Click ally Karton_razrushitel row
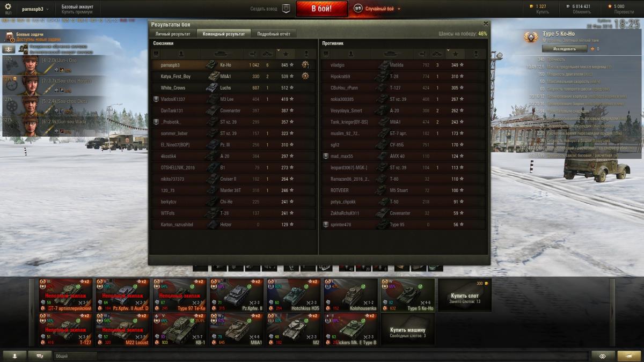The height and width of the screenshot is (362, 644). point(233,225)
